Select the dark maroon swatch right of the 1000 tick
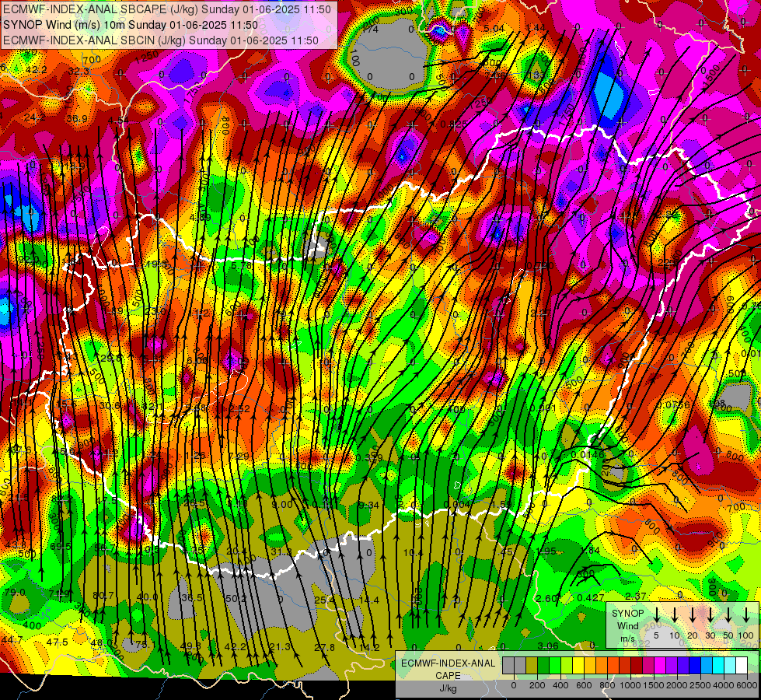Screen dimensions: 761x700 point(637,665)
